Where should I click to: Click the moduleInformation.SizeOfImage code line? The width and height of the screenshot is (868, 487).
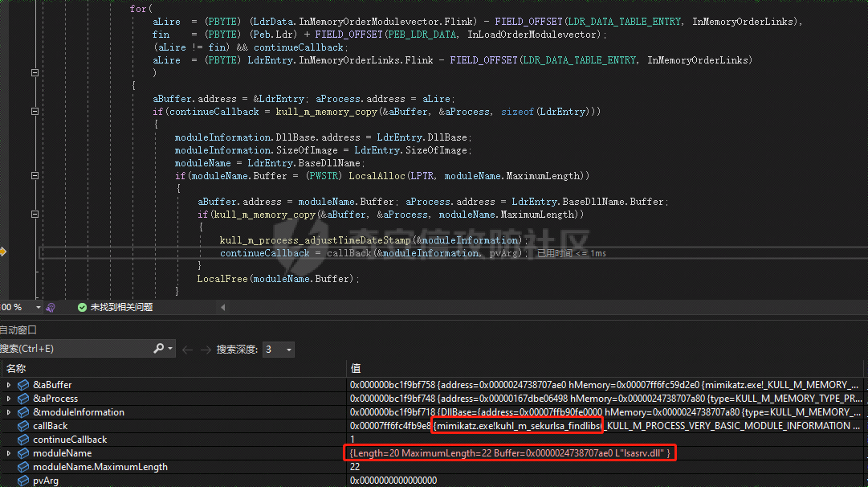[x=324, y=150]
